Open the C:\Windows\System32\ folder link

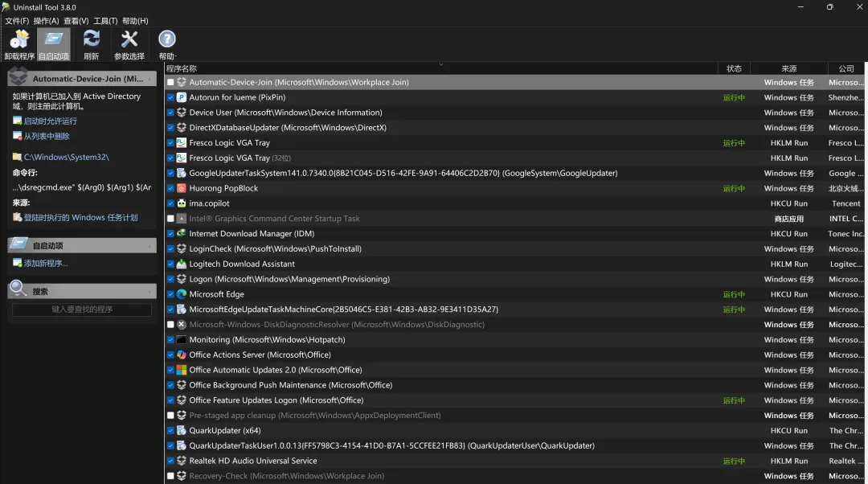pyautogui.click(x=67, y=158)
